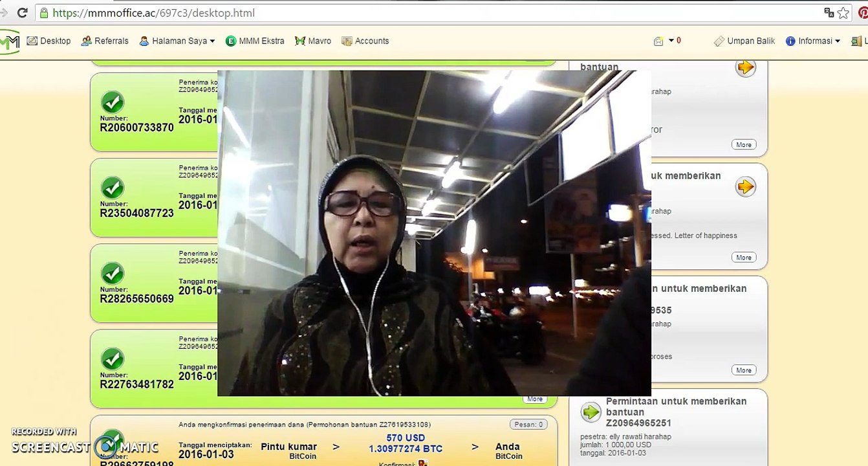Click the 1.30977274 BTC value

click(x=406, y=449)
